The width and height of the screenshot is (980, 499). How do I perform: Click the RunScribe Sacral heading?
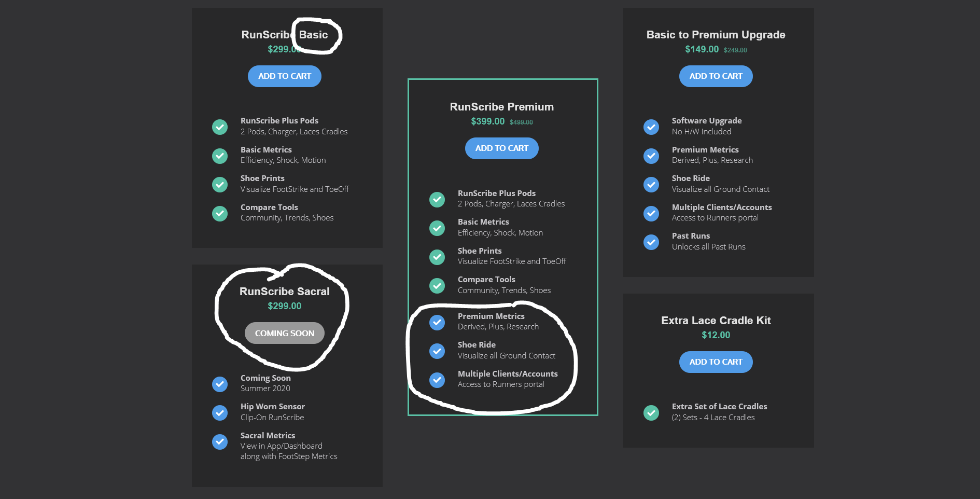tap(285, 292)
